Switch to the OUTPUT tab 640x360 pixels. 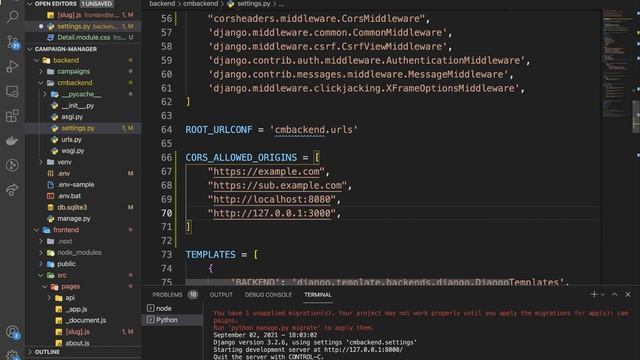pos(221,295)
